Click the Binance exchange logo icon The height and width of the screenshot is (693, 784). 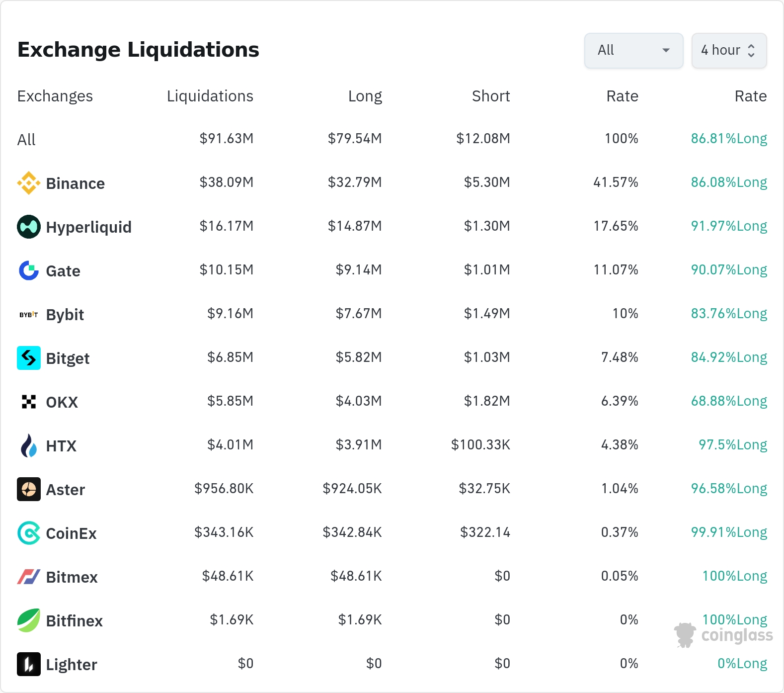(29, 183)
